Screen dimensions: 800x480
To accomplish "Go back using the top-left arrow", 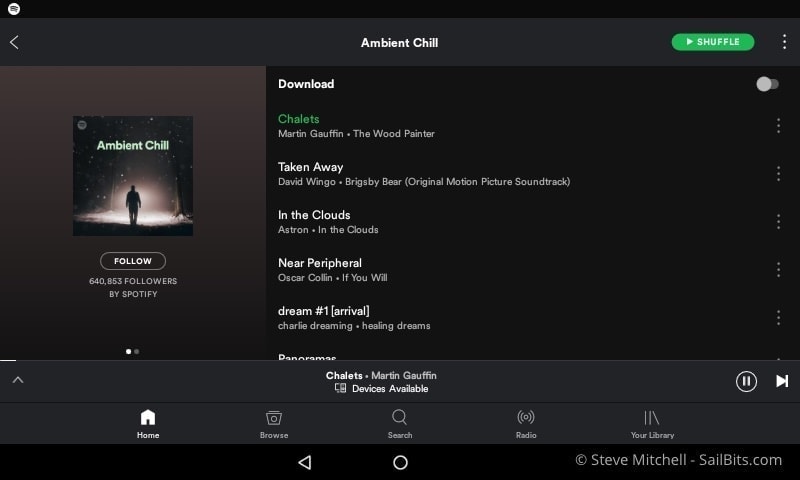I will (14, 42).
